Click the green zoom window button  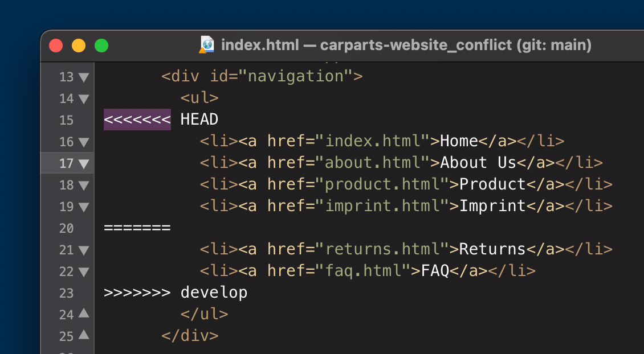(x=101, y=45)
